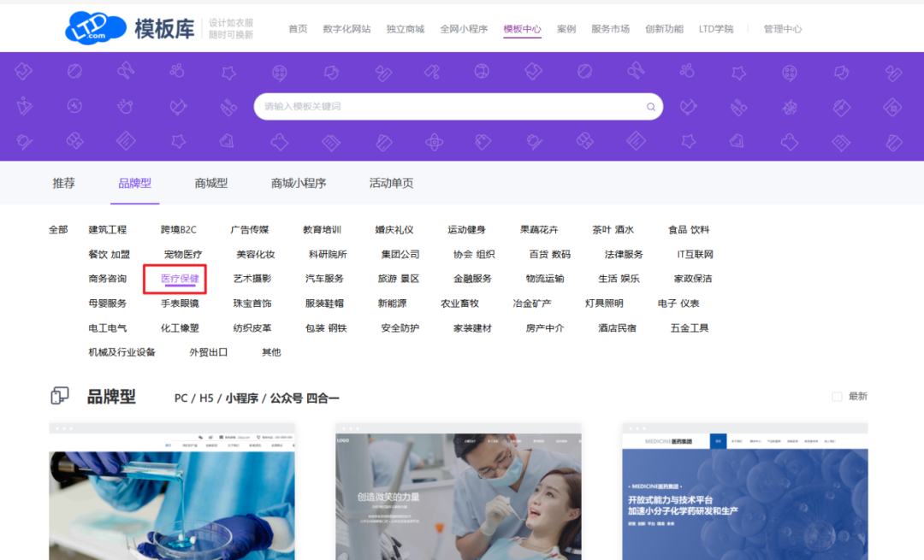Open 服务市场 navigation item
924x560 pixels.
click(x=610, y=29)
